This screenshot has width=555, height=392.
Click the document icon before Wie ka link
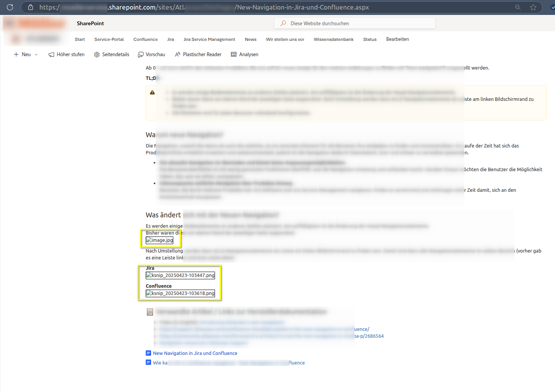click(x=148, y=362)
